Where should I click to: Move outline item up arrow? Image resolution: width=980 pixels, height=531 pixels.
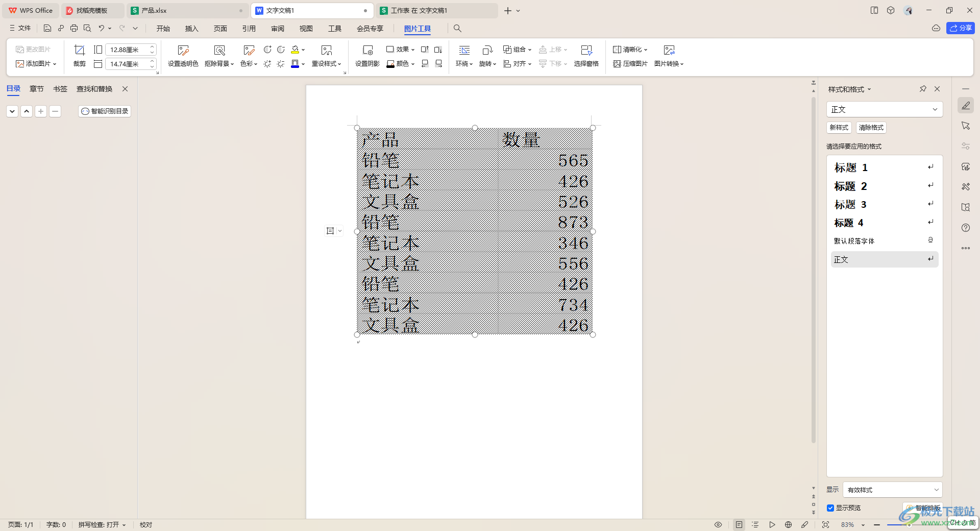point(27,111)
